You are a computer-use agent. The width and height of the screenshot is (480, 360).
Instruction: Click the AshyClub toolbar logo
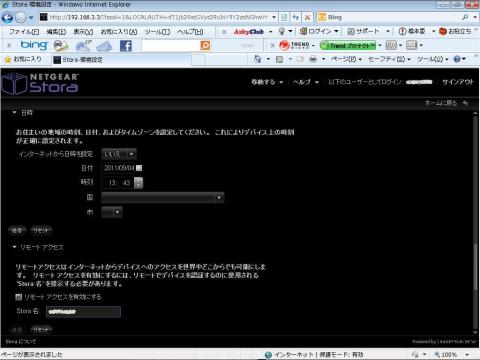pyautogui.click(x=248, y=32)
